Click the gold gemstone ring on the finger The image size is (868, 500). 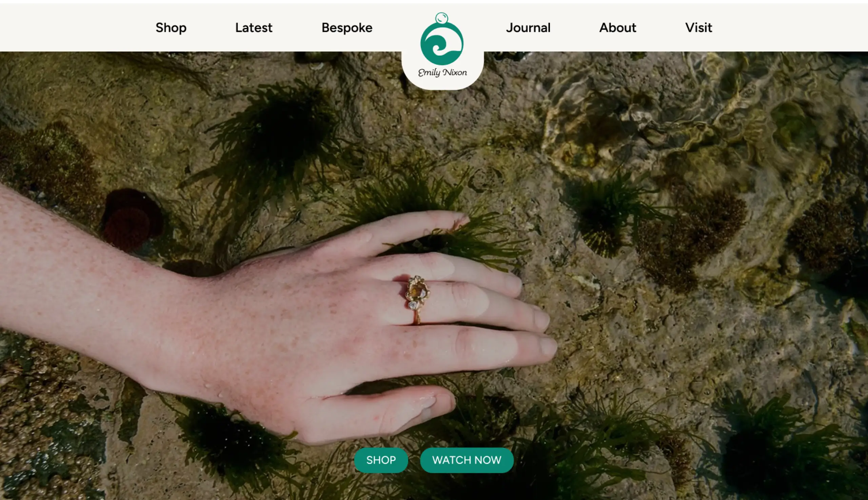(x=417, y=292)
